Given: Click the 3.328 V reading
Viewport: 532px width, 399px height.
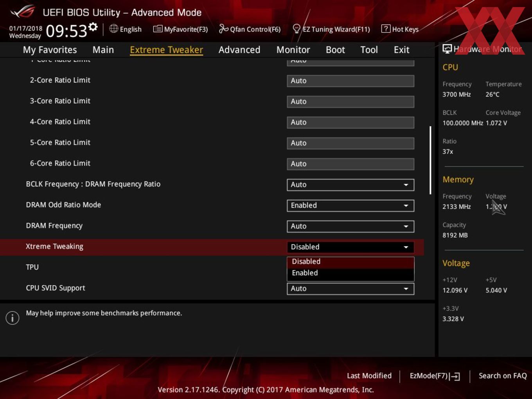Looking at the screenshot, I should (453, 319).
